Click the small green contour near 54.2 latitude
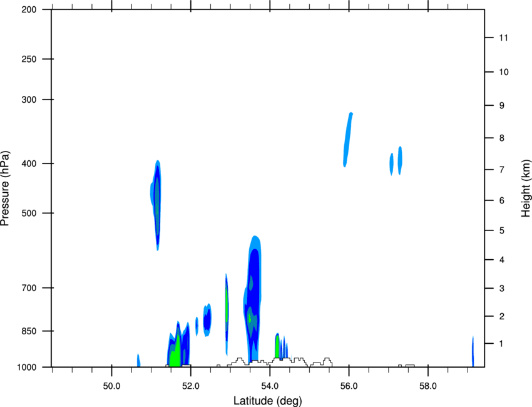The width and height of the screenshot is (532, 407). 277,347
